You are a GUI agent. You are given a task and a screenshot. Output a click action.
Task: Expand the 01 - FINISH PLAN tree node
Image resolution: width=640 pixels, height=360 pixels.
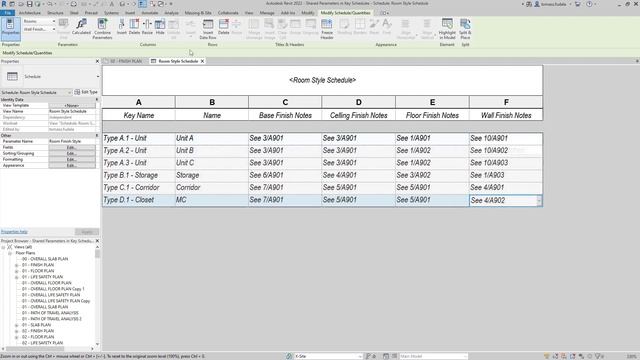tap(16, 265)
